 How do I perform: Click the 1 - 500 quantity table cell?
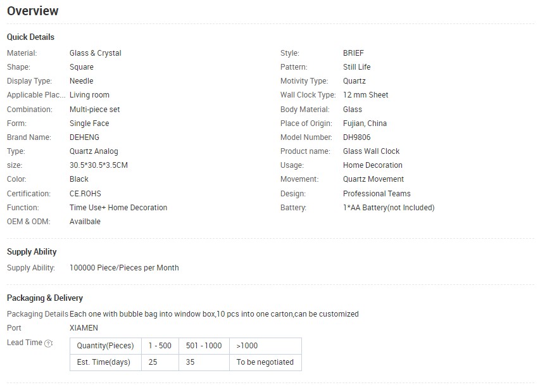[160, 346]
